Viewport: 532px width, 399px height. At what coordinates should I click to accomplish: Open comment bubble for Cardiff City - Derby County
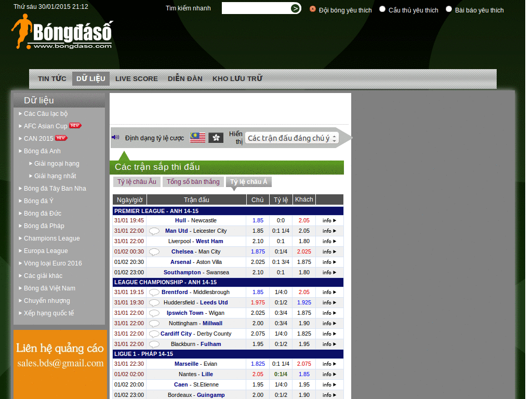154,334
